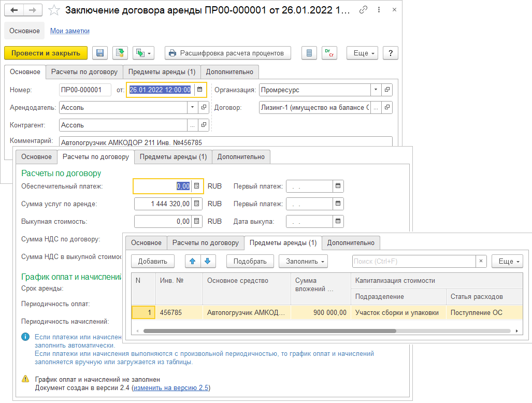Move row up with blue arrow

(x=192, y=261)
